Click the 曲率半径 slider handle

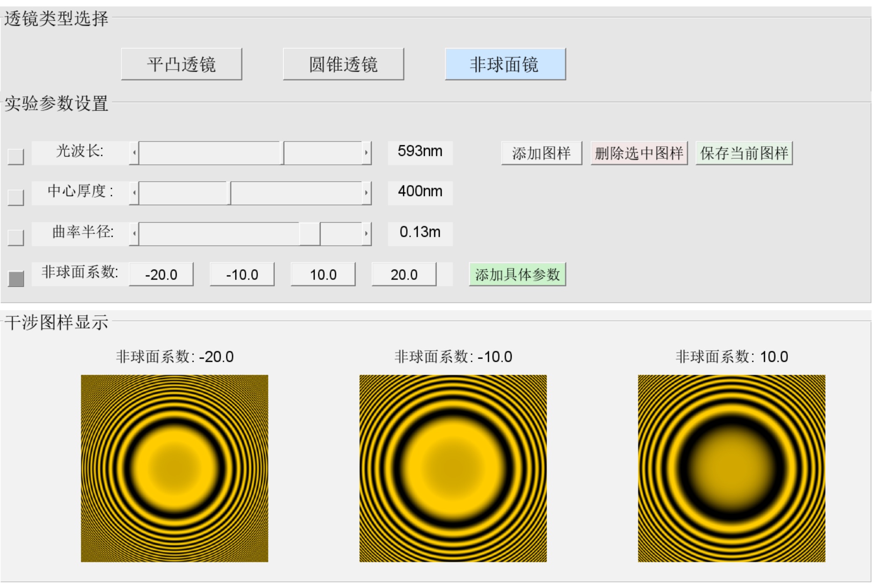310,234
